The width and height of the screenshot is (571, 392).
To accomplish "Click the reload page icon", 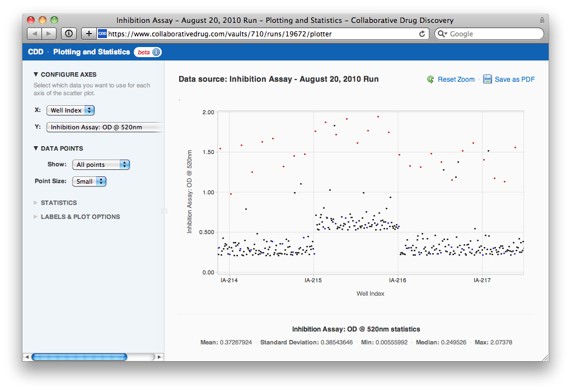I will click(422, 34).
